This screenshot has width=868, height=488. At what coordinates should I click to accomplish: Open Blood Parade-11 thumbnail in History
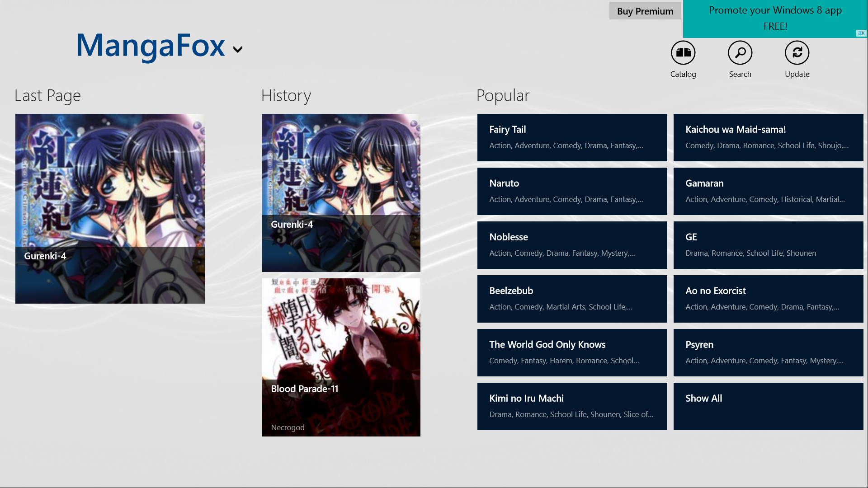pyautogui.click(x=341, y=357)
